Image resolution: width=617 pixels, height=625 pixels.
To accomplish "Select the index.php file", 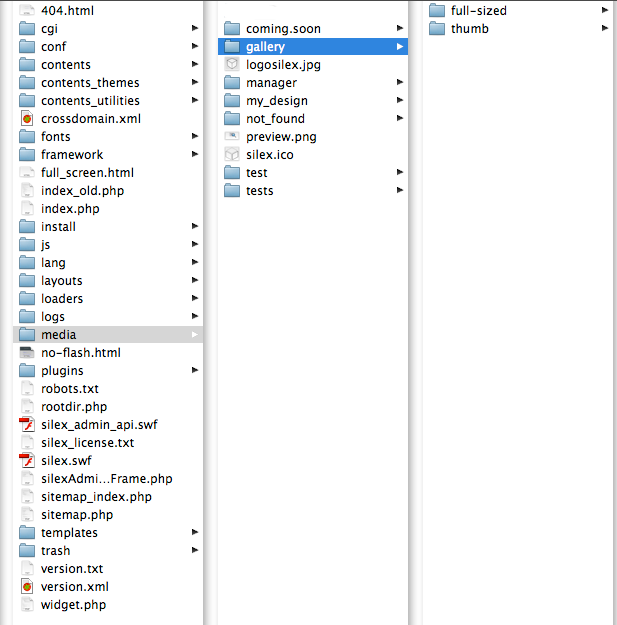I will pos(108,208).
